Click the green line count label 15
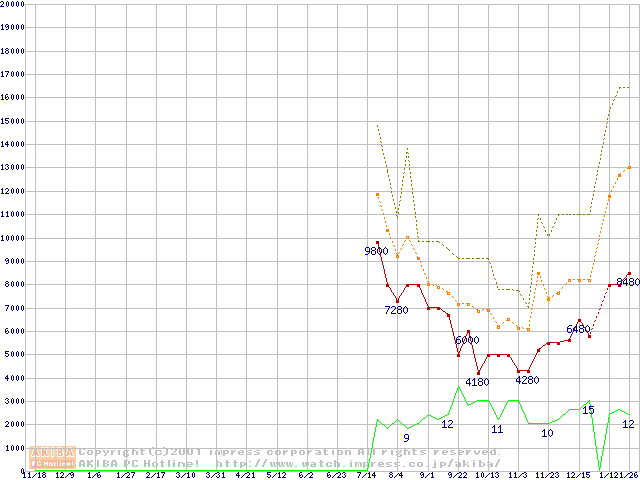 588,410
